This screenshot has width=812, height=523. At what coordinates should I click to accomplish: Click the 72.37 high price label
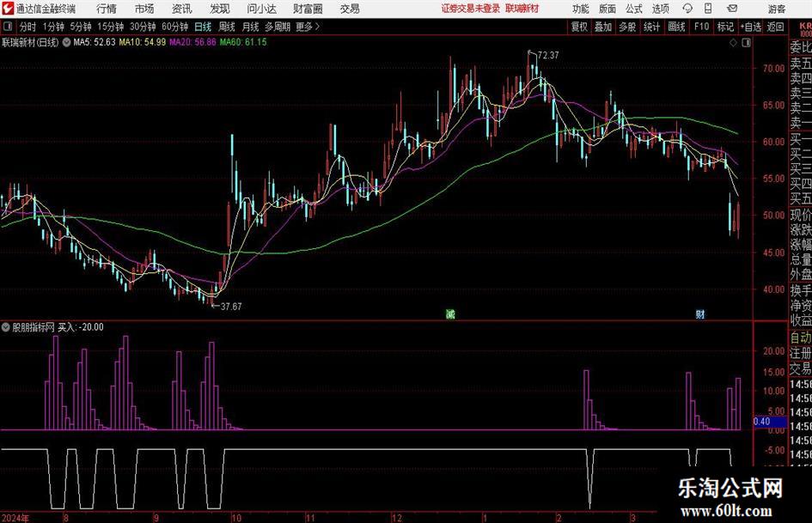pyautogui.click(x=548, y=56)
